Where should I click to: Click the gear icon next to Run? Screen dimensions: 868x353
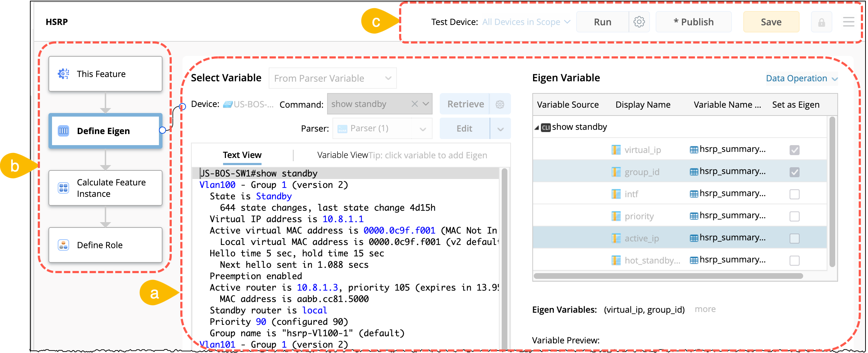click(639, 22)
